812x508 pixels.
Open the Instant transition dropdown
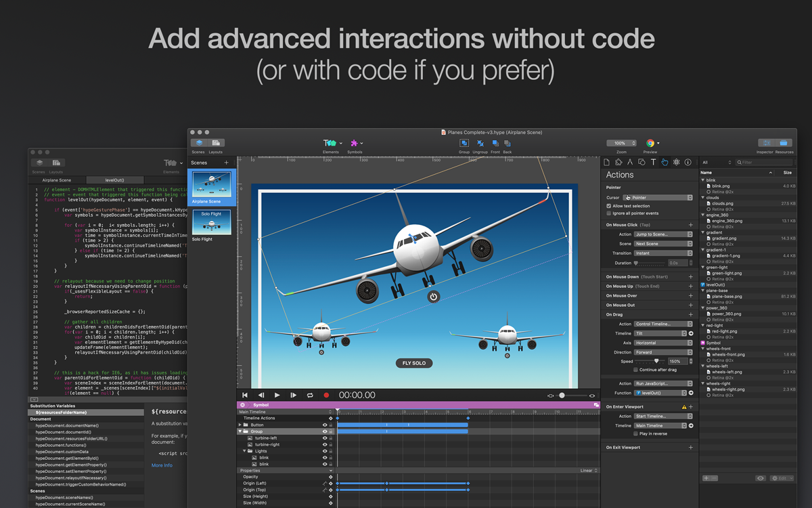663,253
